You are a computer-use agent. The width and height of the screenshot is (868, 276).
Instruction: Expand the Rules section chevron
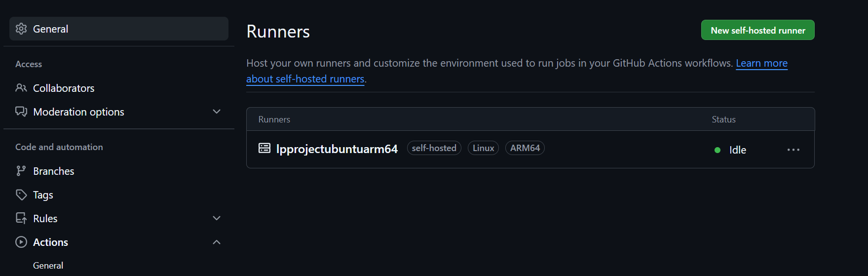click(x=217, y=218)
